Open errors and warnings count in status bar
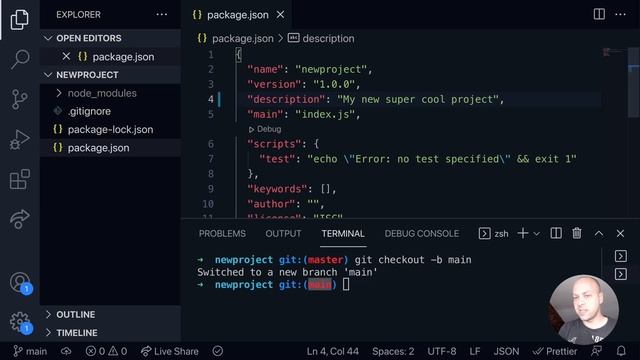 tap(106, 351)
